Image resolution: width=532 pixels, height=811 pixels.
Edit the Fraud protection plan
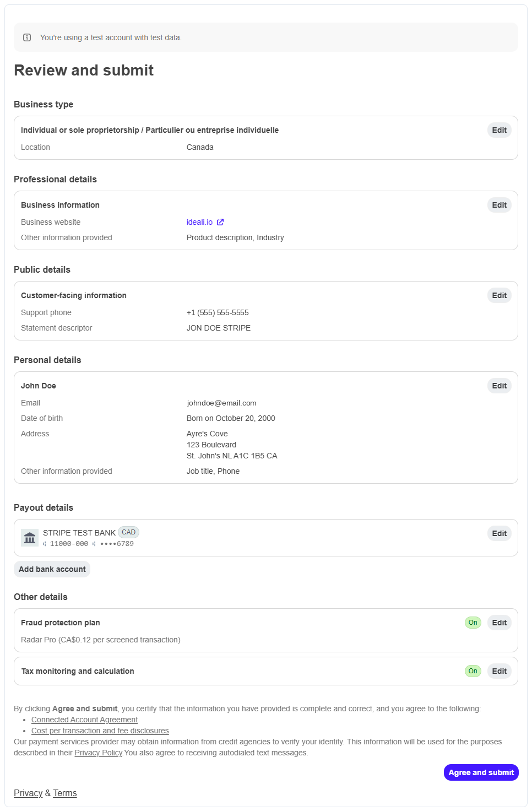500,623
